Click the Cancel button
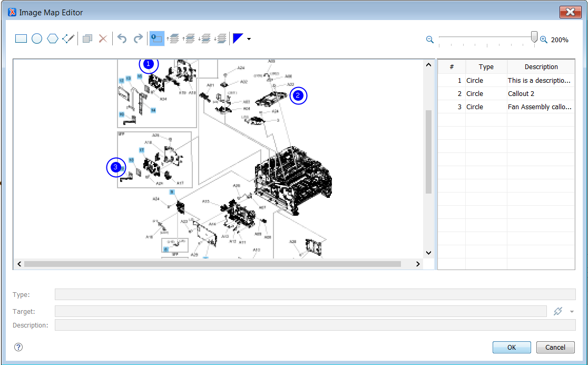This screenshot has width=588, height=365. point(555,348)
